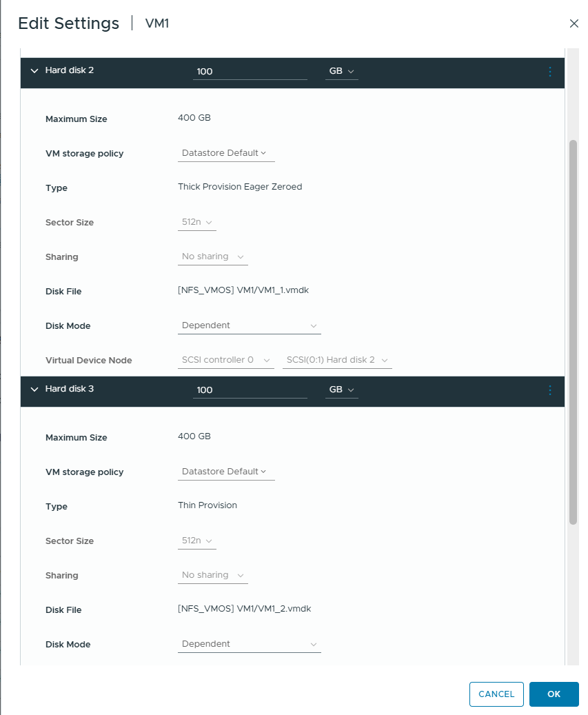
Task: Click the vertical scrollbar thumb
Action: coord(573,332)
